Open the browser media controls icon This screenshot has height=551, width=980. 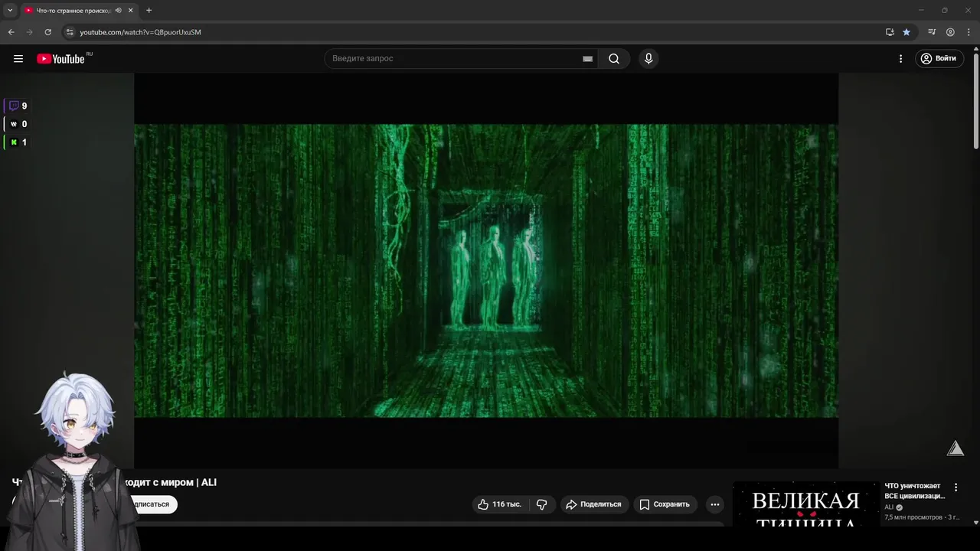(932, 32)
